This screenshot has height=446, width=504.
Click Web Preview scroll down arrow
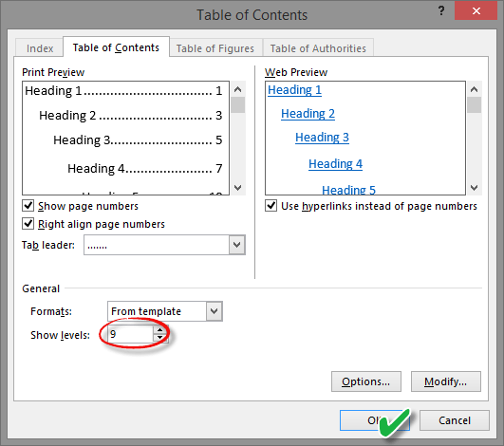coord(475,188)
